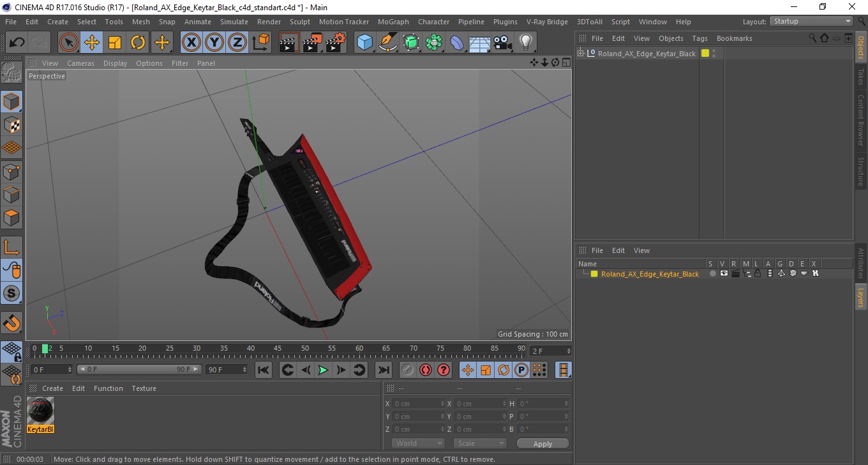
Task: Activate the Rotate tool in top toolbar
Action: pyautogui.click(x=138, y=43)
